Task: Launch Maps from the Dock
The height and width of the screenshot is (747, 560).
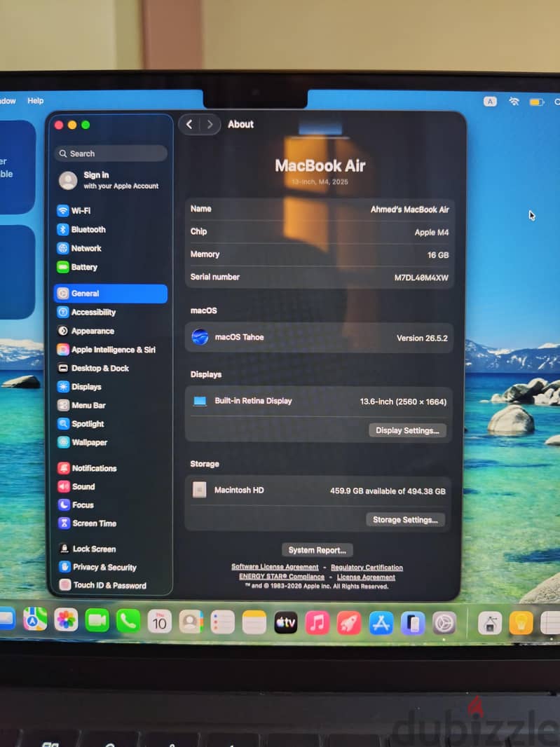Action: point(35,619)
